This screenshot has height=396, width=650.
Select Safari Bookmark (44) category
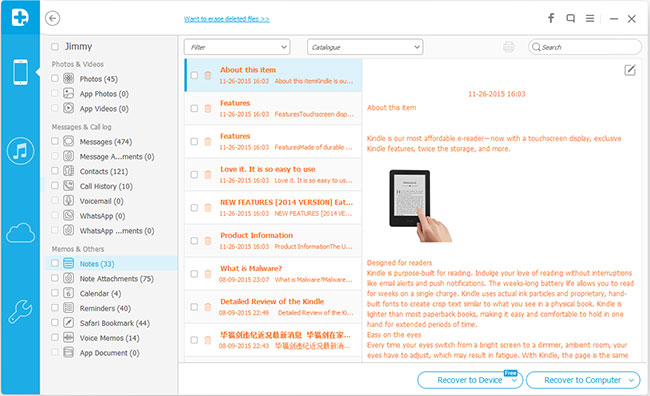point(115,323)
